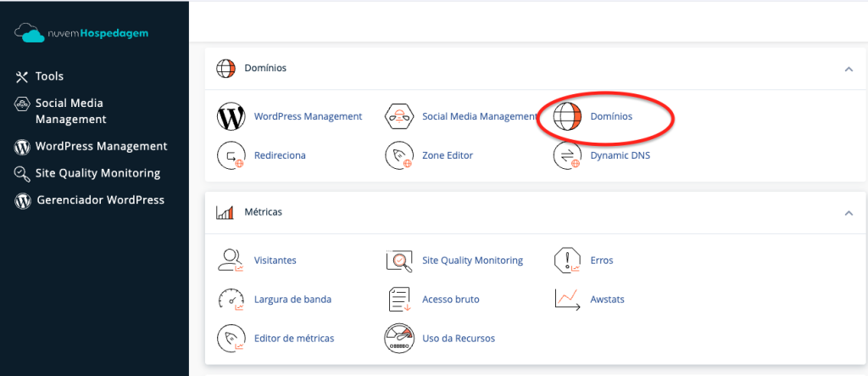868x376 pixels.
Task: Select WordPress Management in sidebar
Action: (101, 146)
